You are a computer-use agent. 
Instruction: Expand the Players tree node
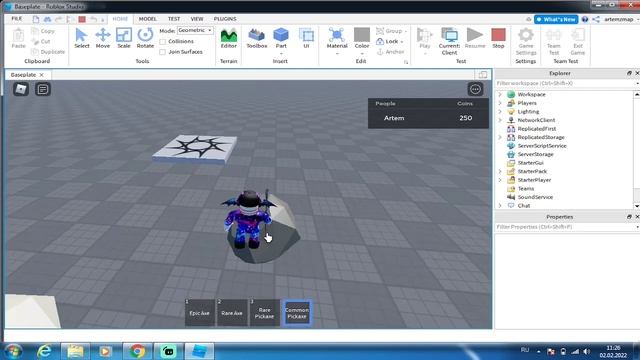click(500, 103)
